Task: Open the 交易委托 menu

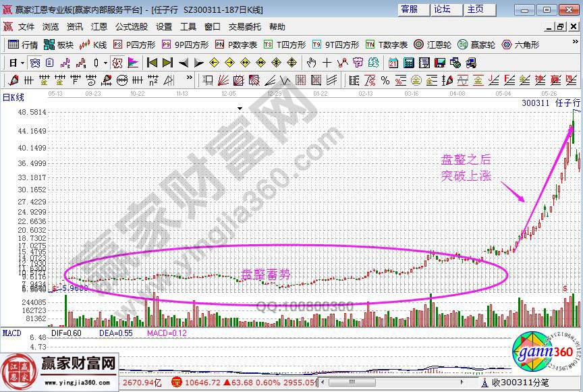Action: click(244, 27)
